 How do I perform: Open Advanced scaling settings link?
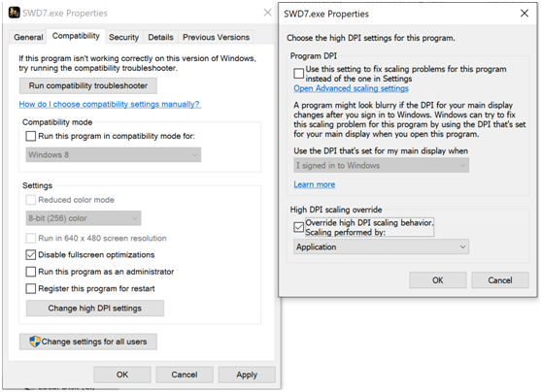click(351, 88)
